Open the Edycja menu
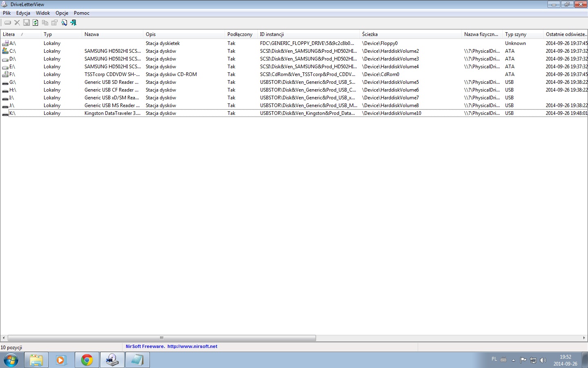The height and width of the screenshot is (368, 588). pos(23,13)
